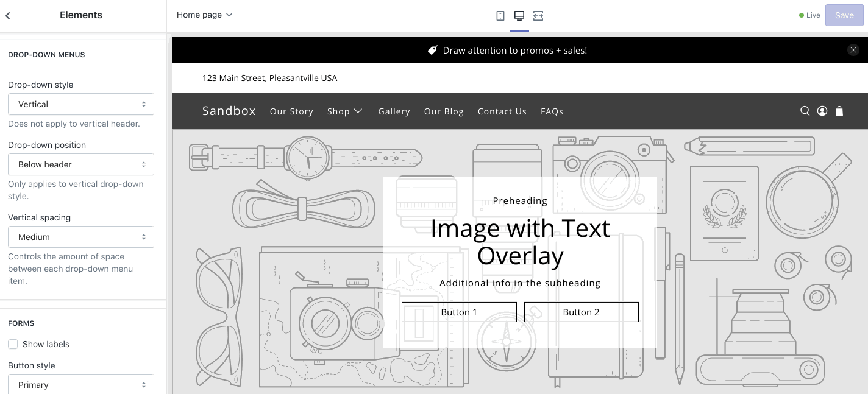Viewport: 868px width, 394px height.
Task: Change Button style from Primary
Action: coord(80,384)
